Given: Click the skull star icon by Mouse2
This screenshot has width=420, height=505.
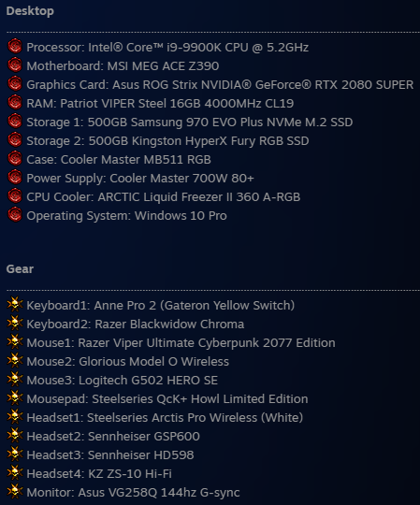Looking at the screenshot, I should coord(15,360).
